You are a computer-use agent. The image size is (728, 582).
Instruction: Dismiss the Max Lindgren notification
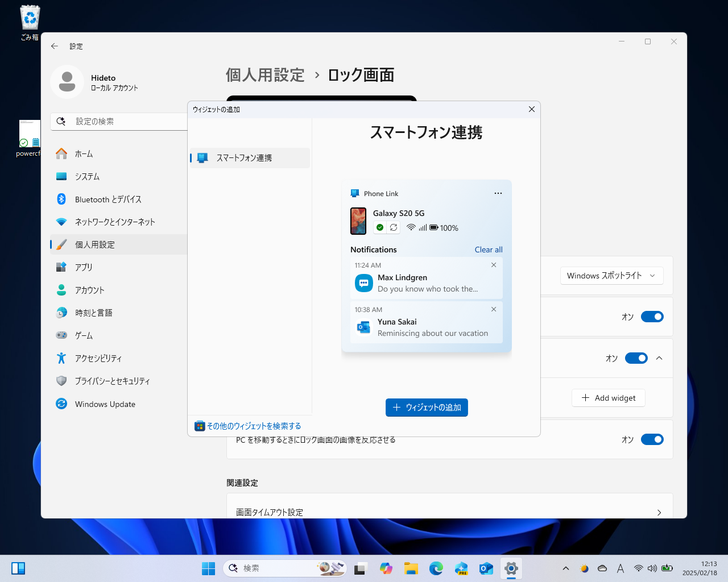click(493, 265)
